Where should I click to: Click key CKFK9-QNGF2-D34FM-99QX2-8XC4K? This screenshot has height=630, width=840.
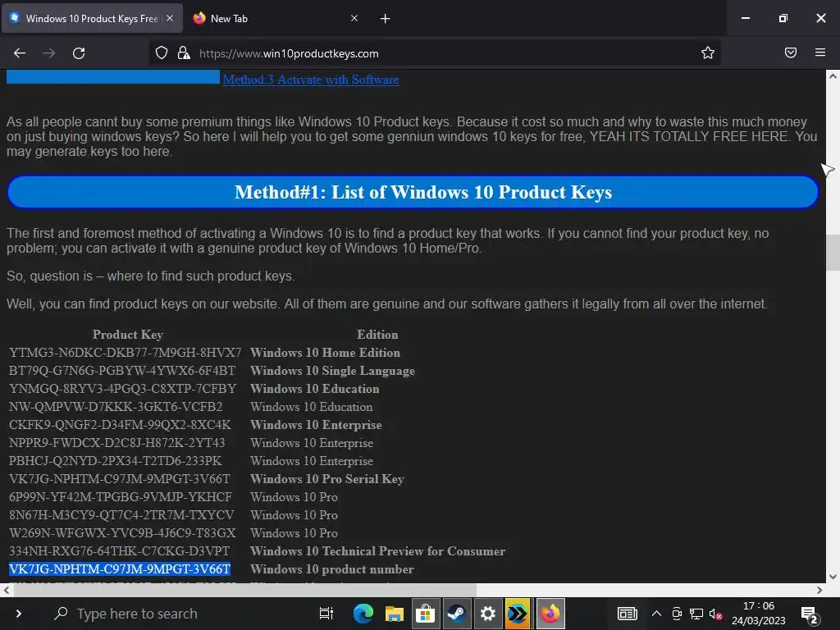pyautogui.click(x=120, y=425)
